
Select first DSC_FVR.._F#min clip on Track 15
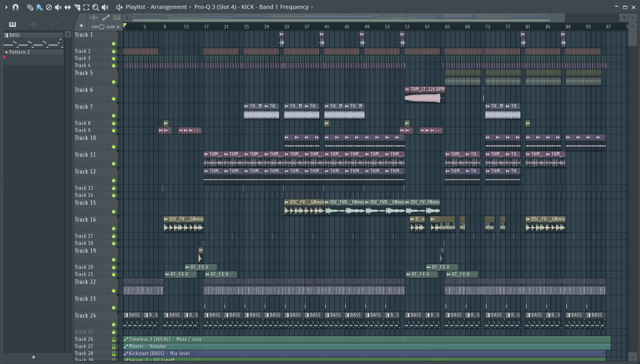[x=344, y=207]
